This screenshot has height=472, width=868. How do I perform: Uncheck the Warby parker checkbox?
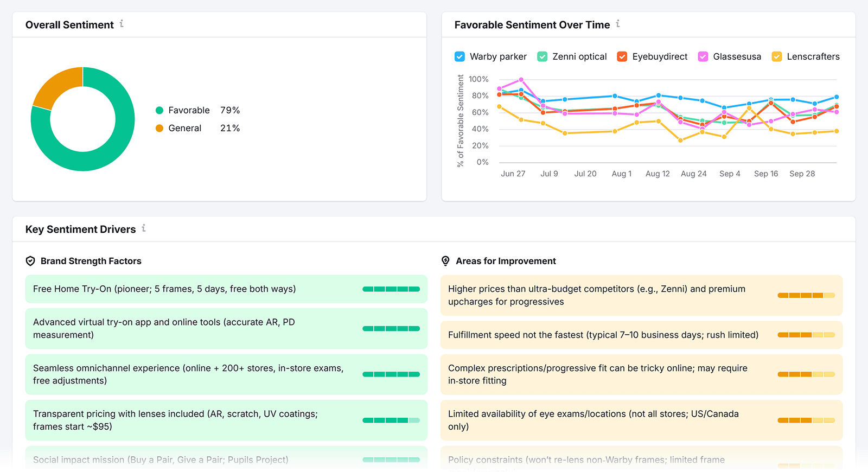459,57
